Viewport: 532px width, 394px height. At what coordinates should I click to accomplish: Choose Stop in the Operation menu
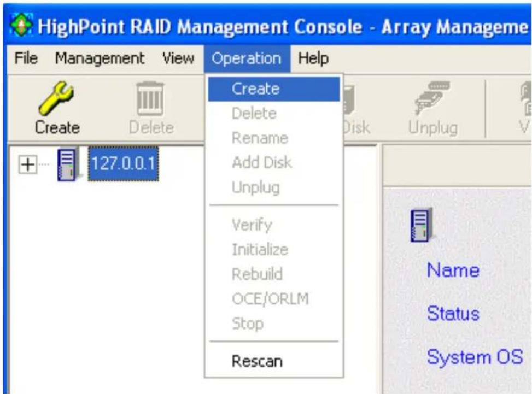274,323
